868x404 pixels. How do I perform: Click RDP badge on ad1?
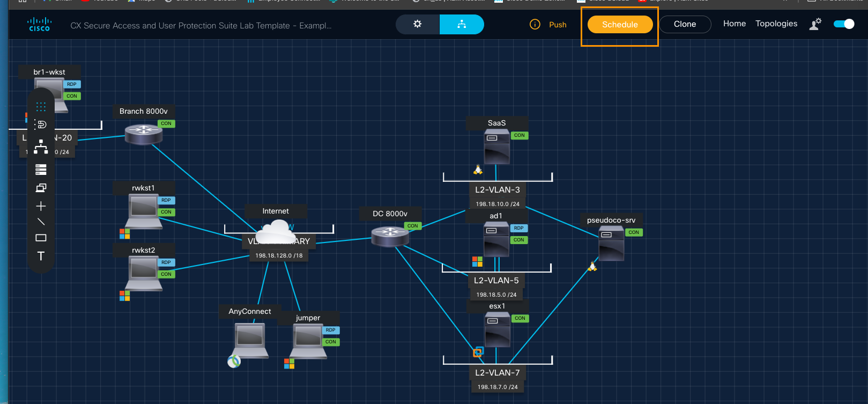519,228
